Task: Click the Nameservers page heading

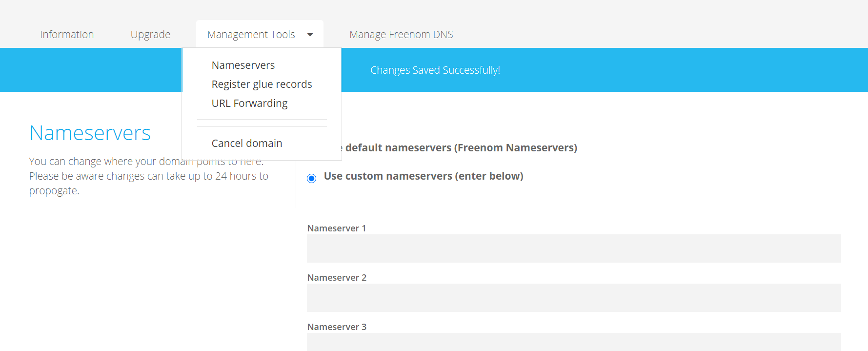Action: (90, 133)
